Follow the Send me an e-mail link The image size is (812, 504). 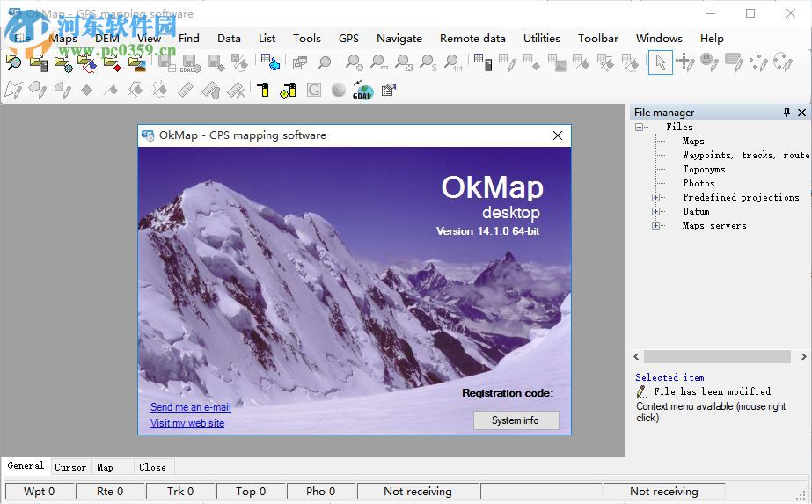191,407
